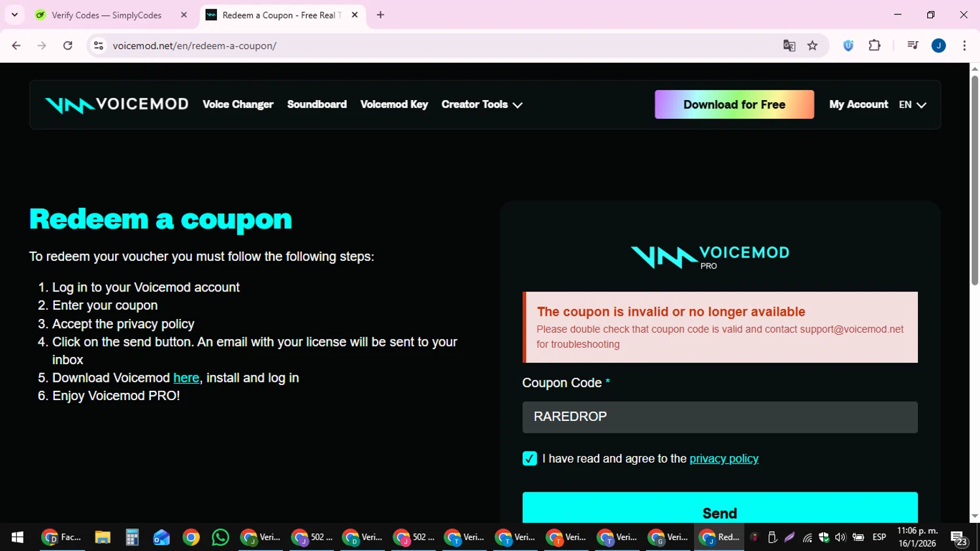This screenshot has height=551, width=980.
Task: Open File Explorer from the taskbar
Action: tap(103, 537)
